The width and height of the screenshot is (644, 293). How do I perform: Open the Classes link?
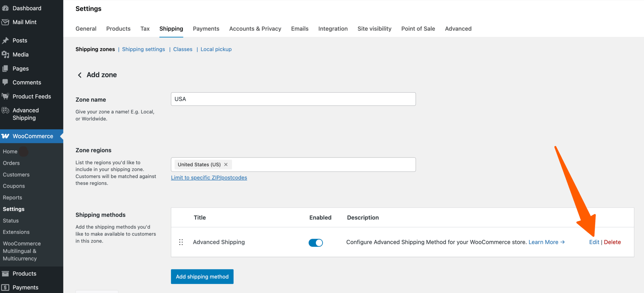coord(183,49)
